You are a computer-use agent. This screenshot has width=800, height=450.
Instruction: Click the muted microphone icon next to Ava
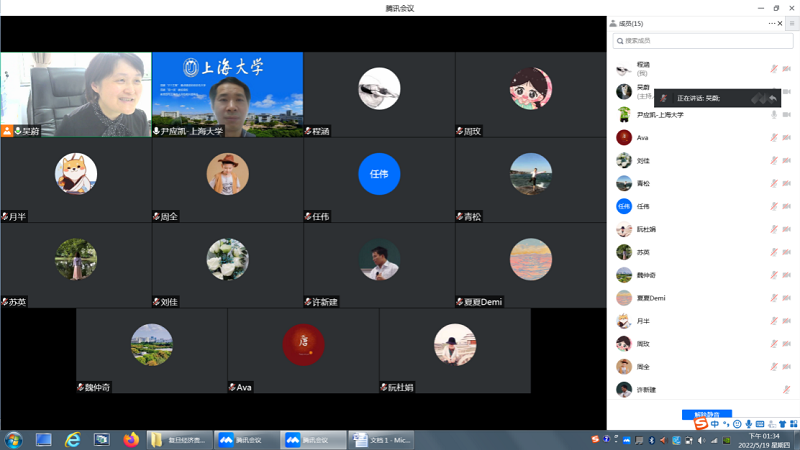(774, 138)
